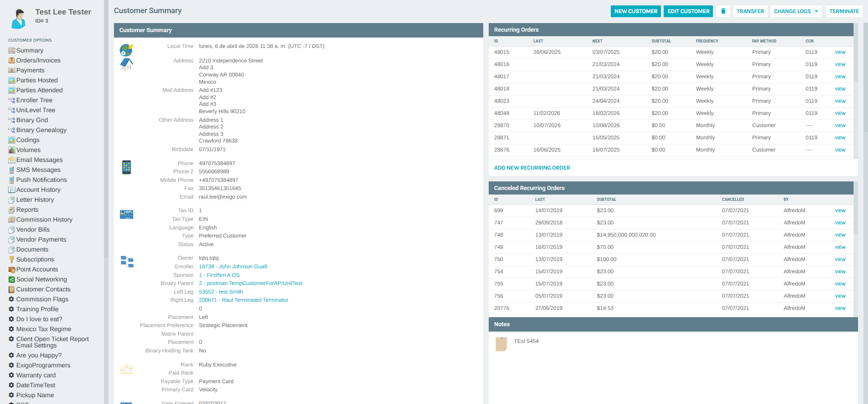Click the Transfer button
Image resolution: width=868 pixels, height=404 pixels.
click(x=750, y=11)
